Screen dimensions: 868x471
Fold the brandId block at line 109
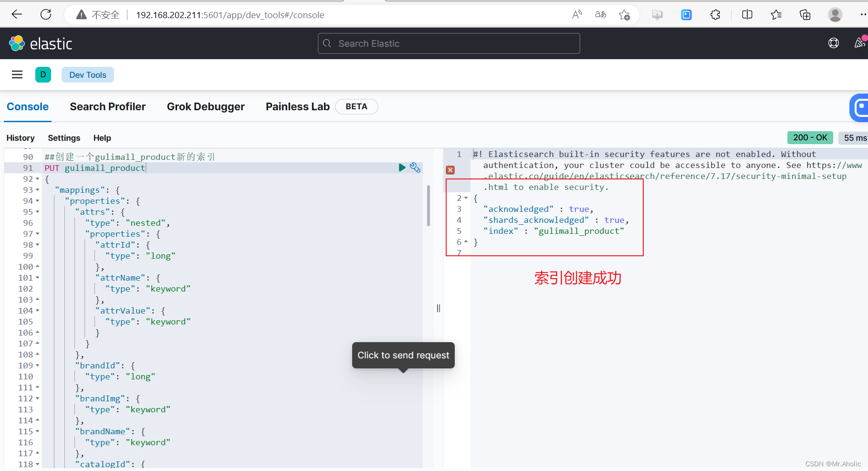point(38,366)
